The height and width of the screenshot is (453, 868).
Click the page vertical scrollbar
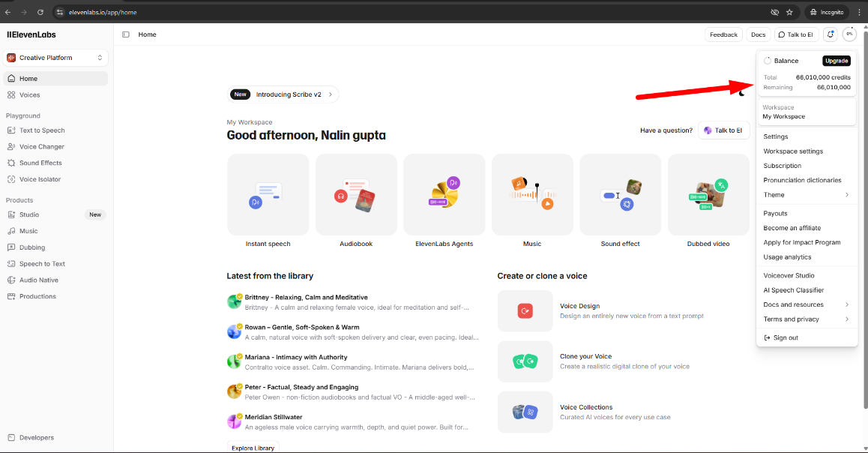865,221
